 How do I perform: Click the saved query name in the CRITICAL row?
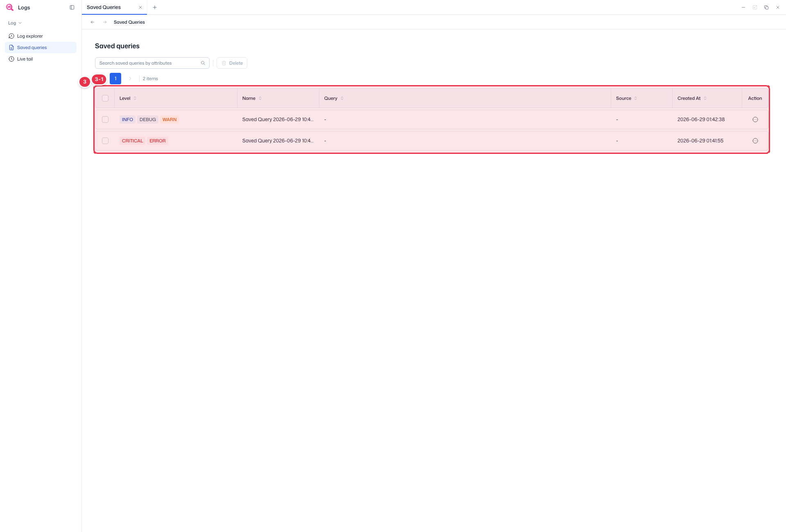[x=278, y=141]
